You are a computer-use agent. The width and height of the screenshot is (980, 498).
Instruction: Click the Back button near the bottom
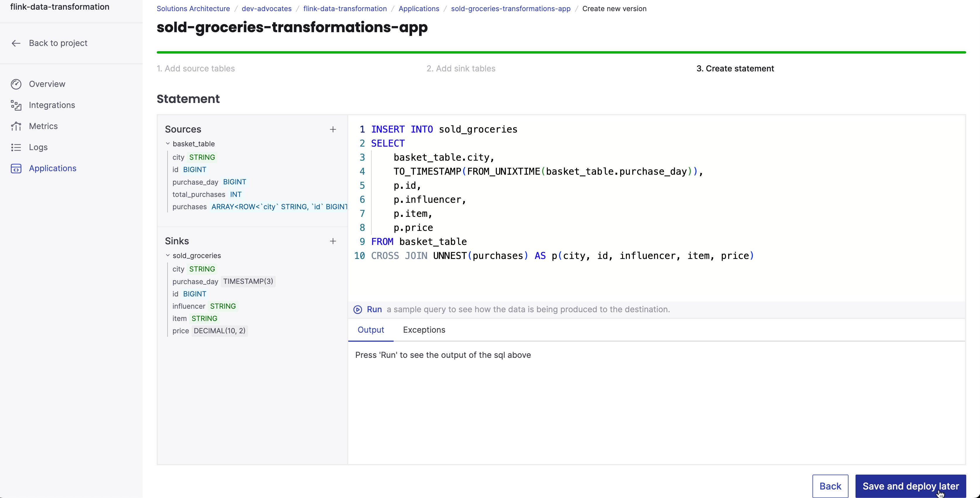click(x=830, y=486)
